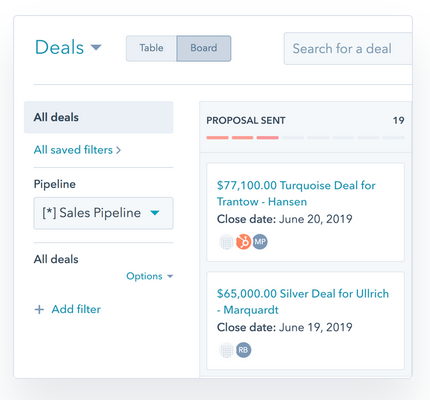
Task: Click the HubSpot sprocket avatar on Turquoise deal
Action: tap(243, 242)
